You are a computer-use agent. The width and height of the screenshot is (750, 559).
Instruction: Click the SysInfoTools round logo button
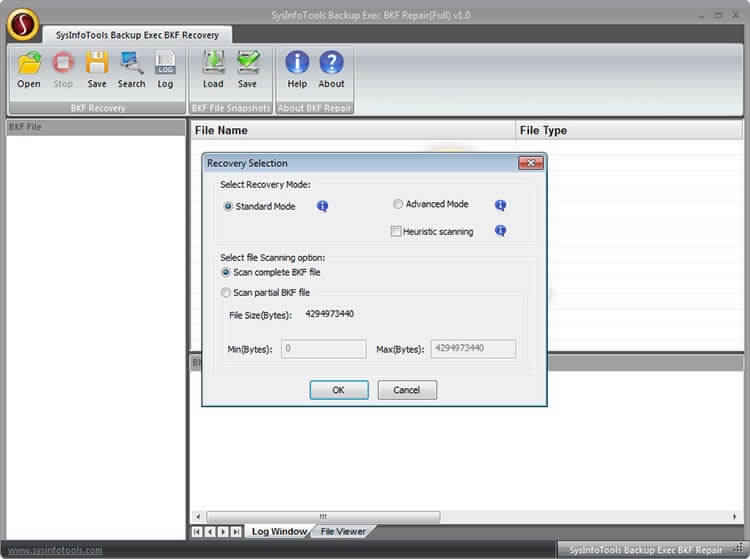click(22, 24)
